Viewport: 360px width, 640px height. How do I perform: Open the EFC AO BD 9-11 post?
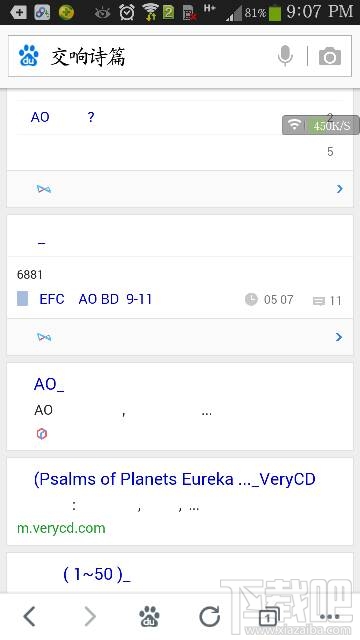pyautogui.click(x=96, y=299)
